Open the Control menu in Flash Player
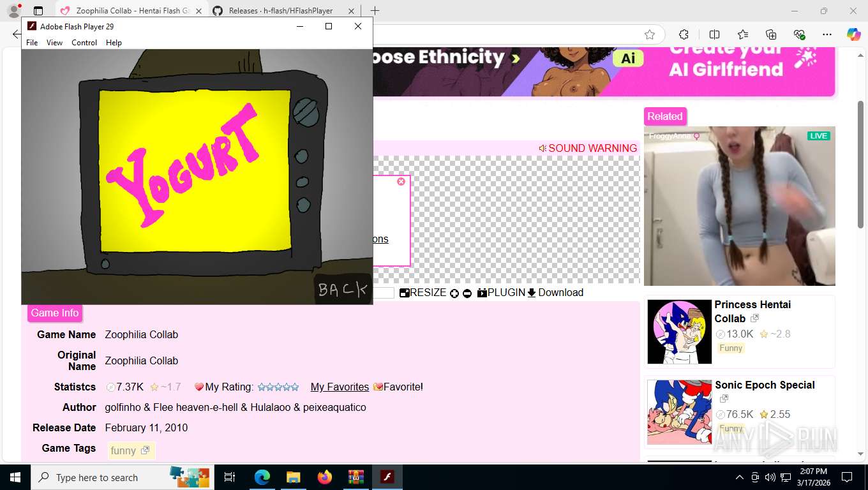The width and height of the screenshot is (868, 490). point(84,43)
